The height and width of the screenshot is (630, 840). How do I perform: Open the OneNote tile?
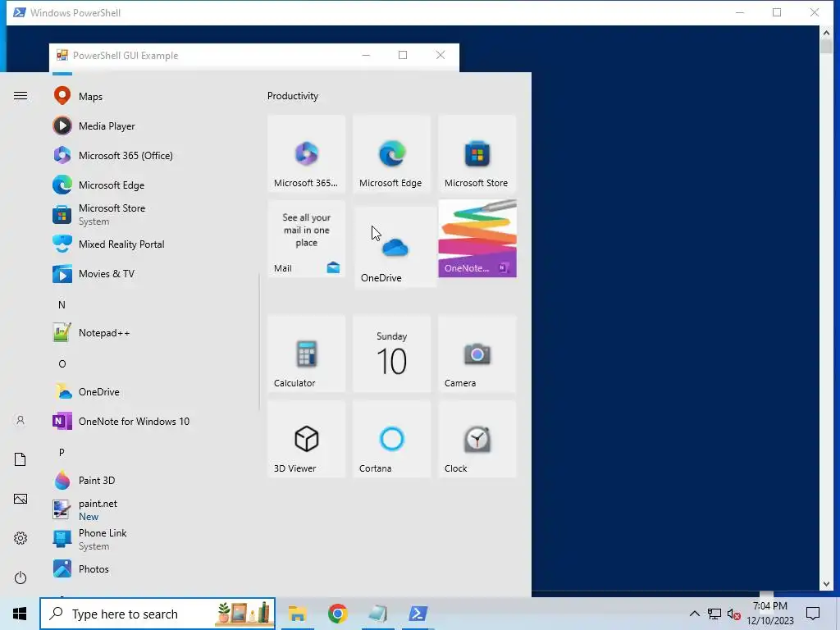point(477,239)
